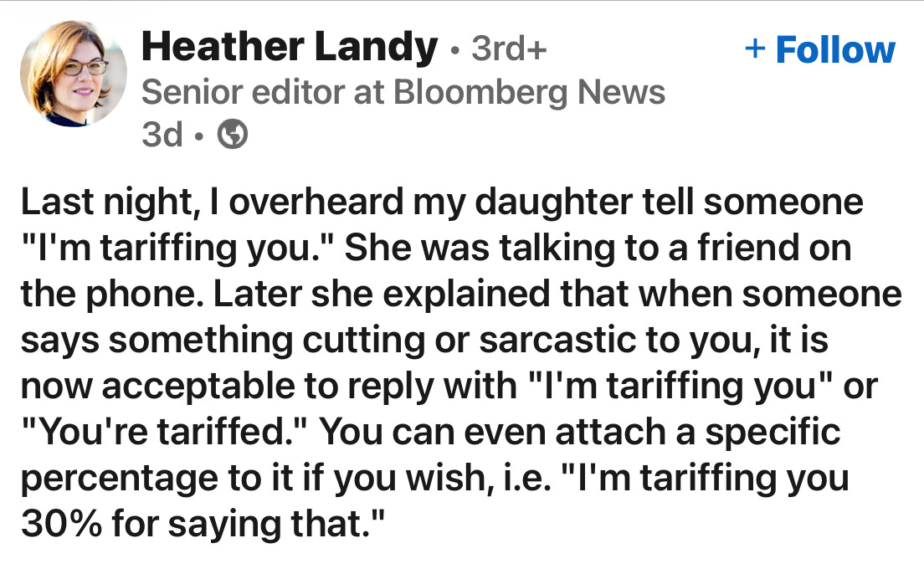Click the 3rd+ connection degree label
This screenshot has width=924, height=574.
(x=509, y=49)
